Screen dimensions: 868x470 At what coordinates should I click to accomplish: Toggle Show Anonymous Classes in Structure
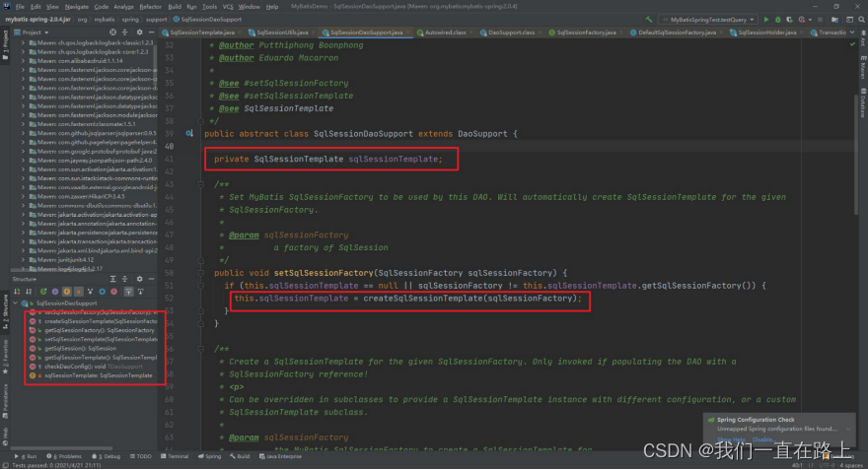click(x=103, y=292)
